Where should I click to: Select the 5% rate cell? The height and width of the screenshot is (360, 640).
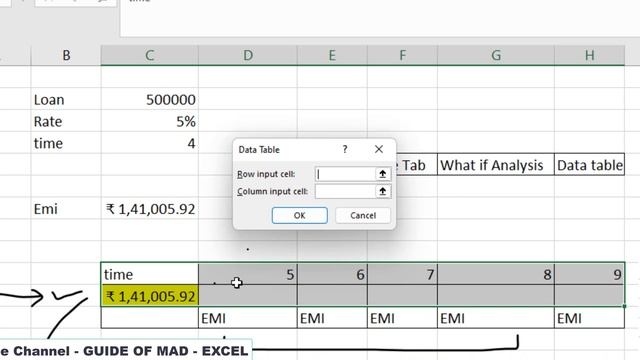[149, 121]
